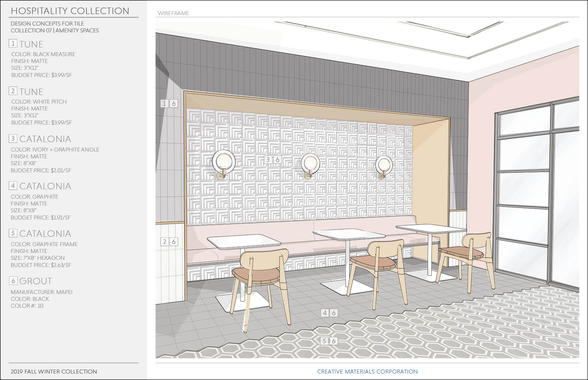This screenshot has width=588, height=380.
Task: Click number 4 box beside CATALONIA heading
Action: pos(13,186)
